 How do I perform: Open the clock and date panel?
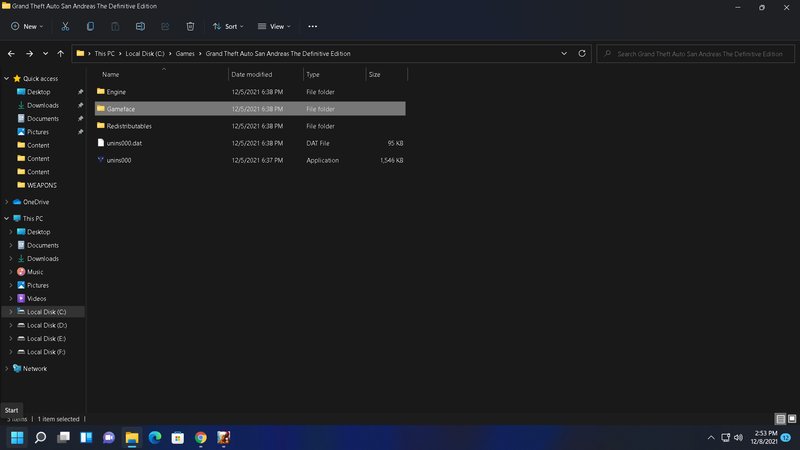point(764,437)
